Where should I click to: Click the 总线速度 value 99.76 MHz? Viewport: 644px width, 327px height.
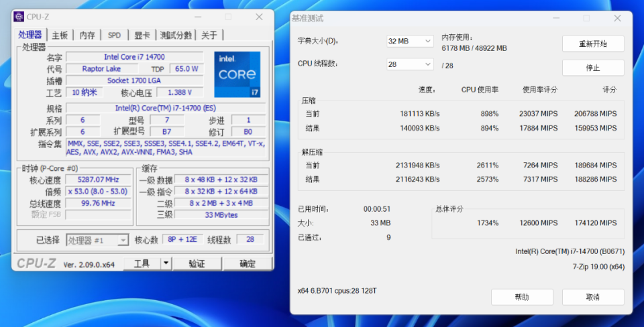tap(98, 203)
